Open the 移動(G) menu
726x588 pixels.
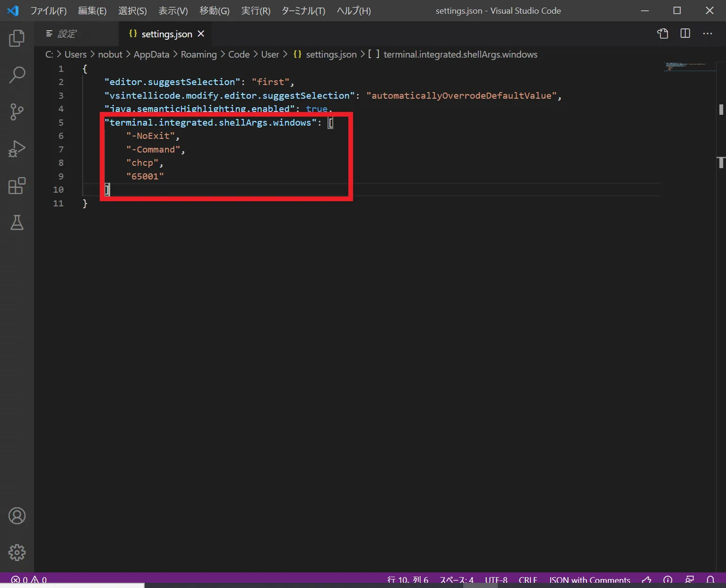coord(215,10)
